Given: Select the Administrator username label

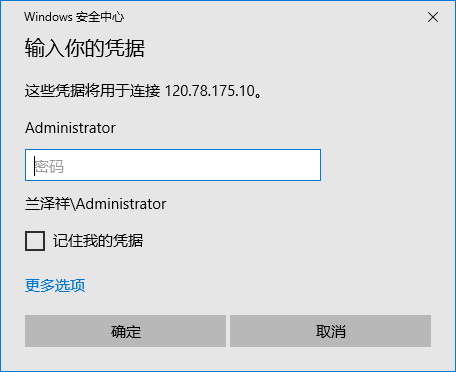Looking at the screenshot, I should click(x=70, y=128).
